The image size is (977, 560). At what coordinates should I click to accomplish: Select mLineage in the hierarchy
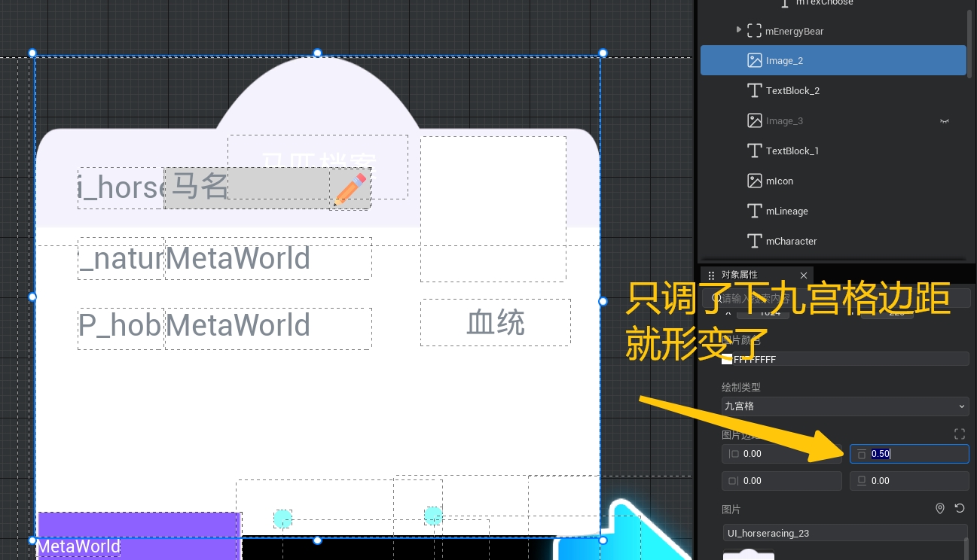833,211
